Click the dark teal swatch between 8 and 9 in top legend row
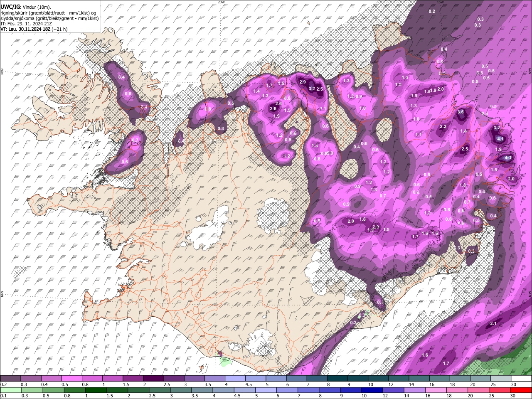 coord(337,379)
